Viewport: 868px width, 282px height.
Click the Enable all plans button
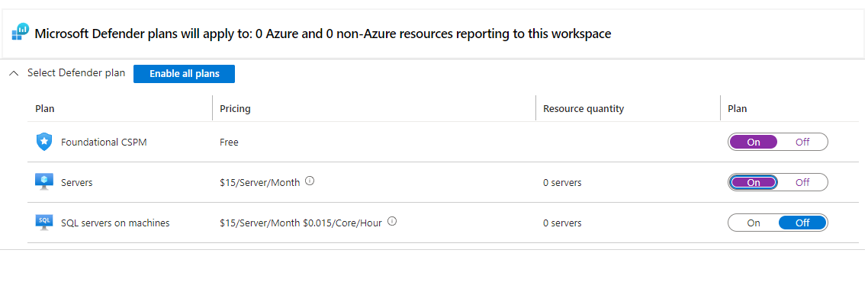[184, 73]
